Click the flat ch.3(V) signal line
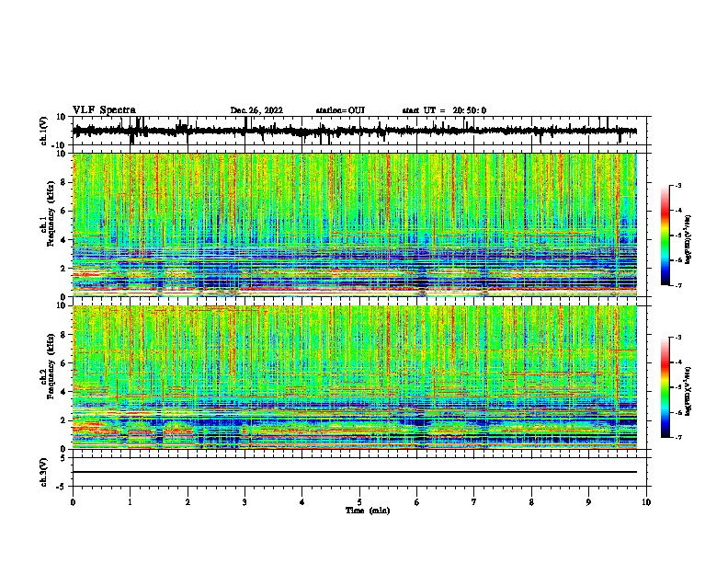This screenshot has height=563, width=728. coord(354,472)
